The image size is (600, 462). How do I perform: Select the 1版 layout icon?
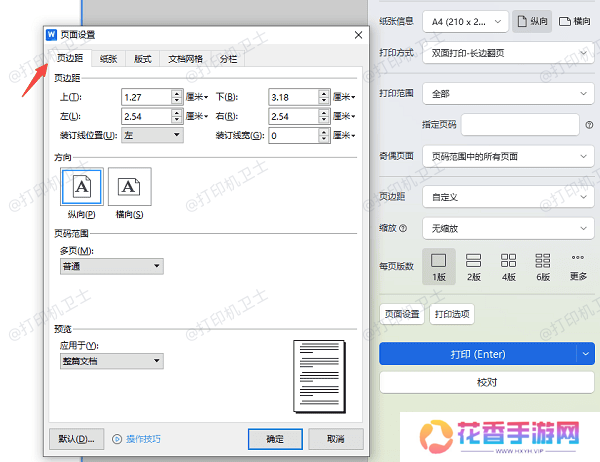(x=439, y=267)
